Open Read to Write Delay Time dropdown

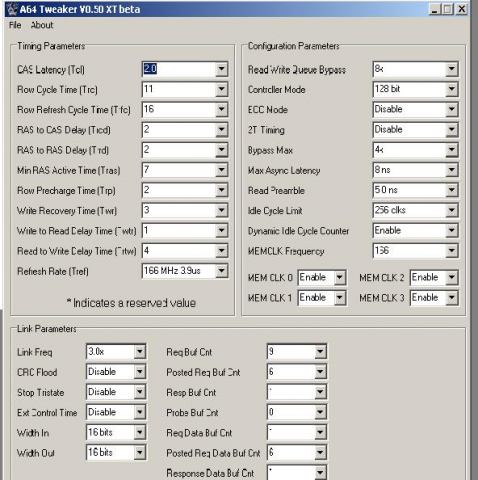[221, 251]
